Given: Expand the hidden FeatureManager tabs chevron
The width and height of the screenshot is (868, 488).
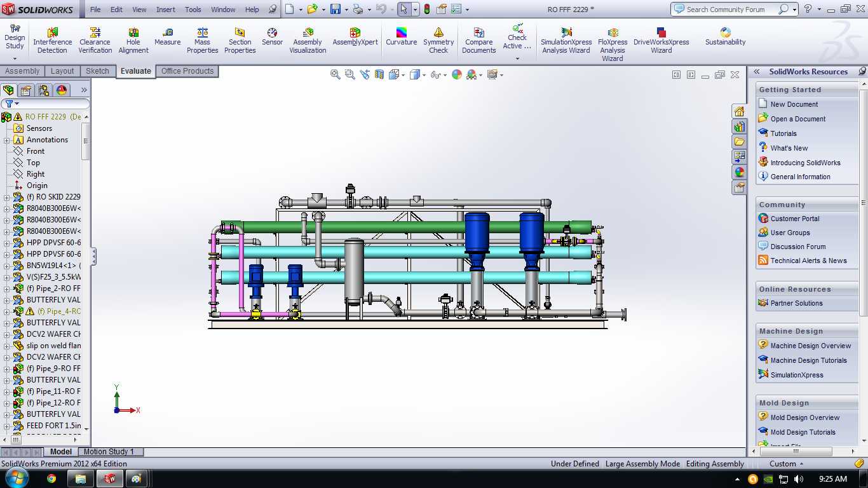Looking at the screenshot, I should [x=84, y=90].
